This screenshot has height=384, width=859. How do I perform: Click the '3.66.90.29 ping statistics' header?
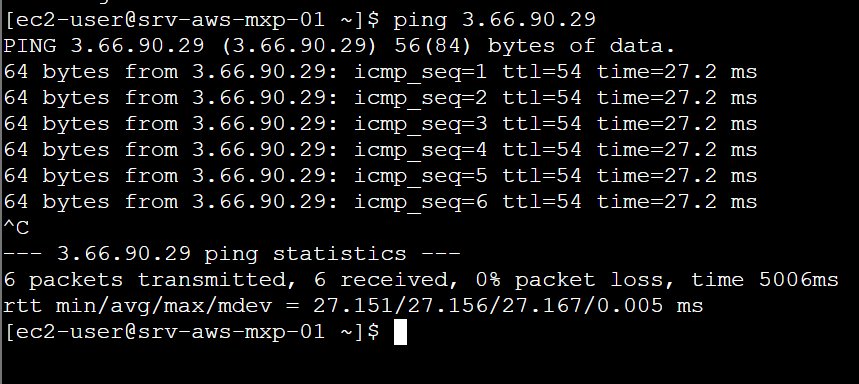coord(232,254)
